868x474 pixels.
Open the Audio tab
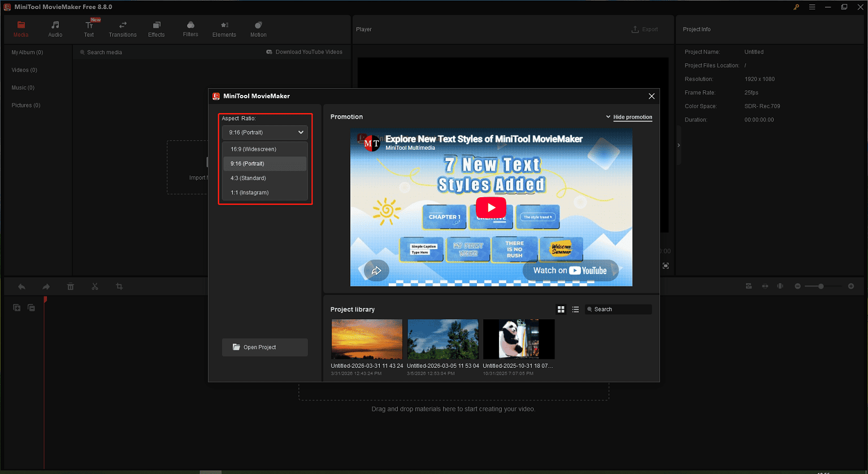point(55,29)
